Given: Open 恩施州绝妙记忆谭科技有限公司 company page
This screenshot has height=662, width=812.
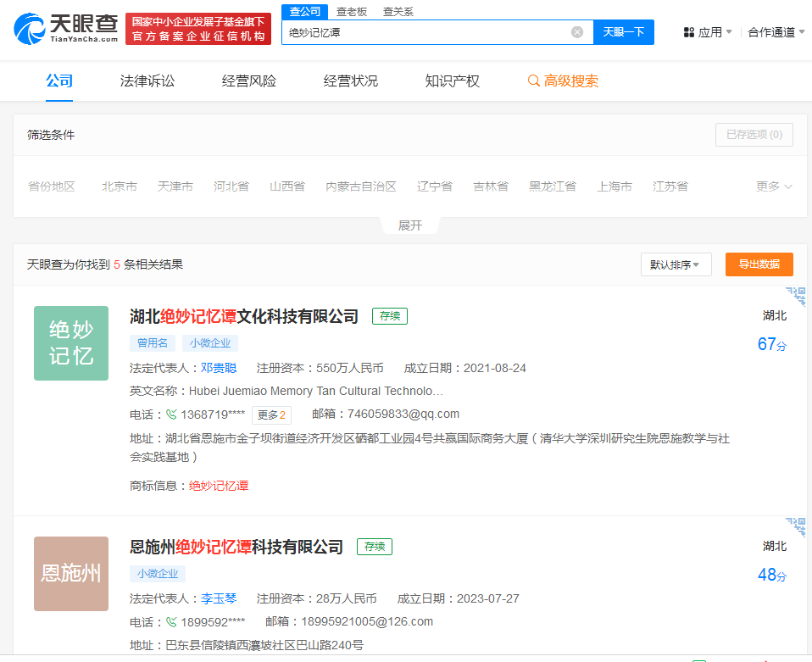Looking at the screenshot, I should (236, 547).
